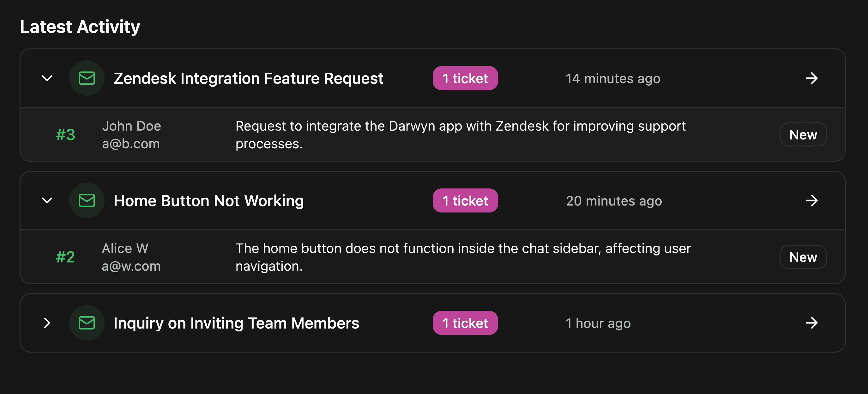Click the 1 ticket badge for Zendesk request
The height and width of the screenshot is (394, 868).
pyautogui.click(x=465, y=78)
